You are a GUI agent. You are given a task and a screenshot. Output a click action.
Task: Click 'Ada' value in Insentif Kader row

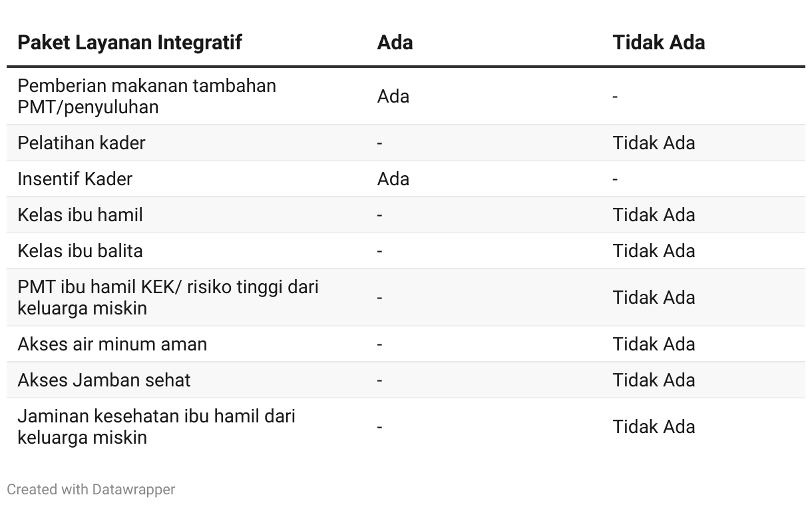click(393, 179)
